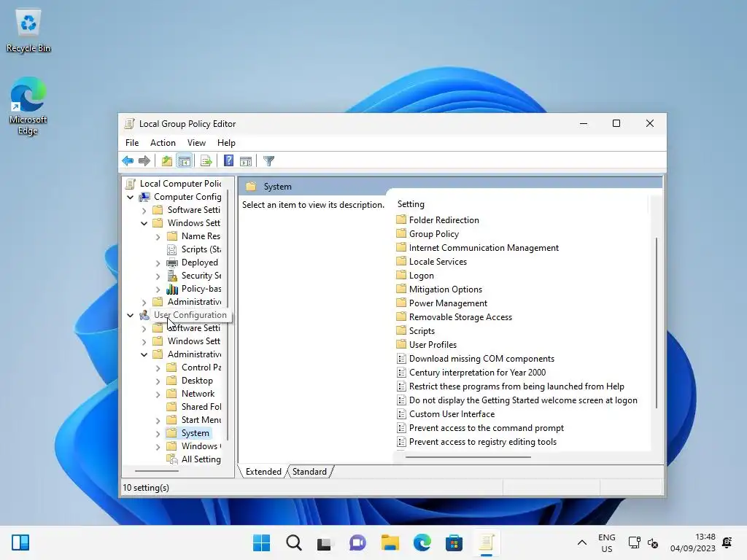Select Power Management folder
The width and height of the screenshot is (747, 560).
pyautogui.click(x=442, y=303)
